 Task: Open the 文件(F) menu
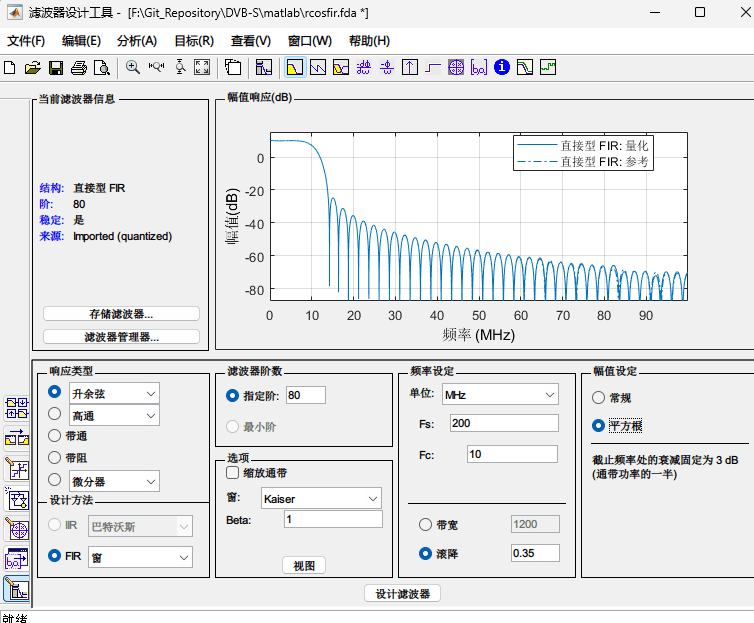(26, 41)
